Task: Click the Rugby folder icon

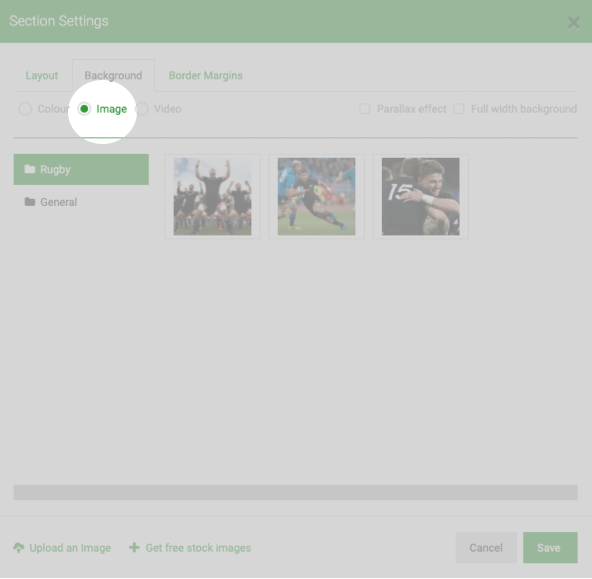Action: click(30, 169)
